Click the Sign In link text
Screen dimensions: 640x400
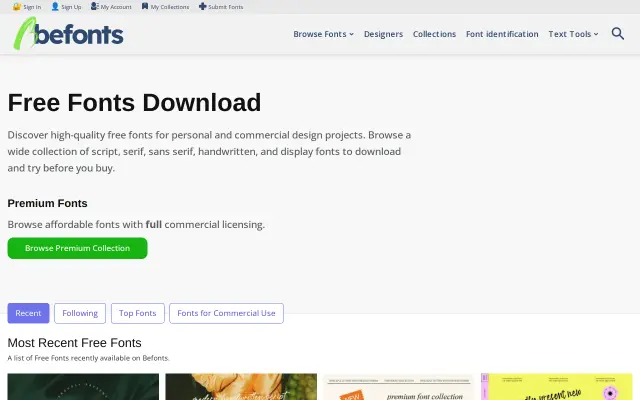(x=32, y=7)
